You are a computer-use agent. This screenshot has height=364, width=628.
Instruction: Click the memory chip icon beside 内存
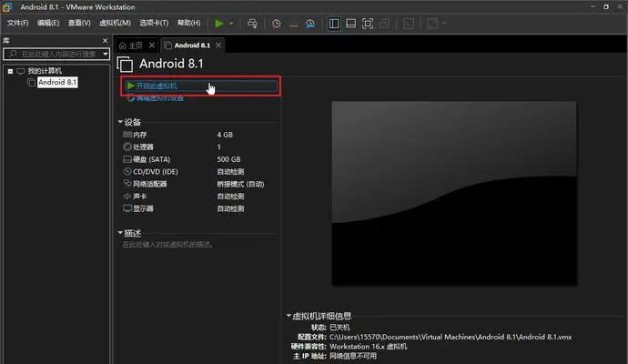tap(127, 135)
